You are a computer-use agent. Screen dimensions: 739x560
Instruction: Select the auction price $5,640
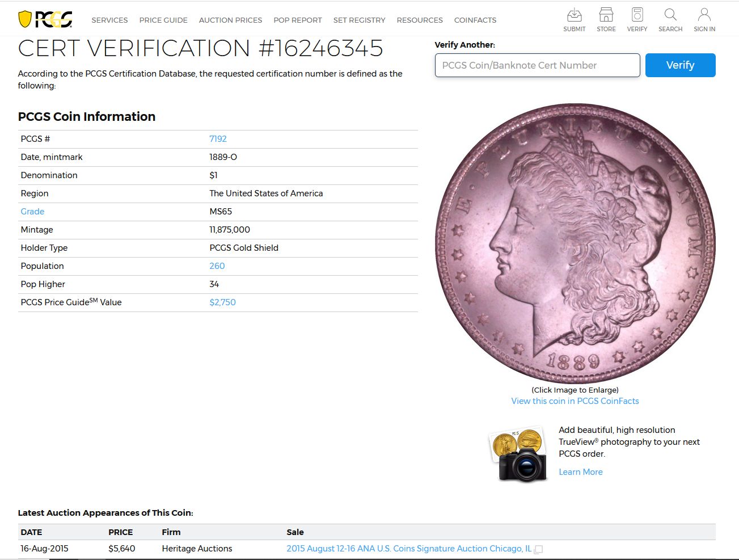(122, 549)
